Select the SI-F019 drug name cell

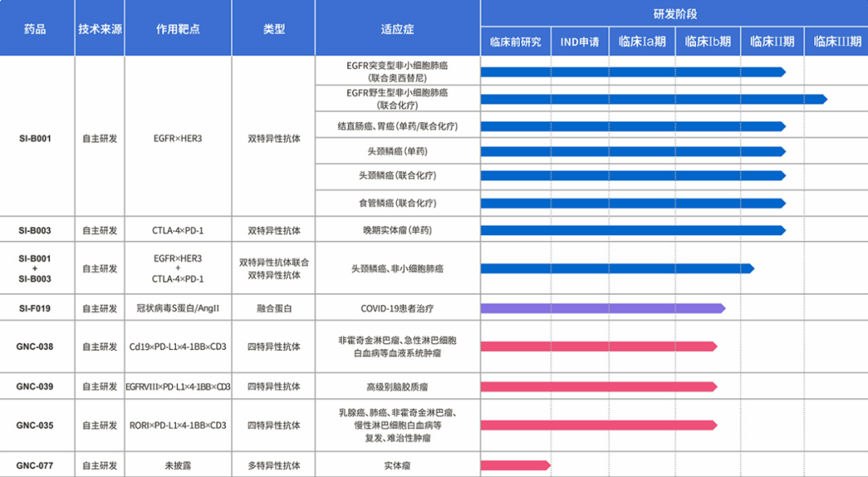click(35, 308)
